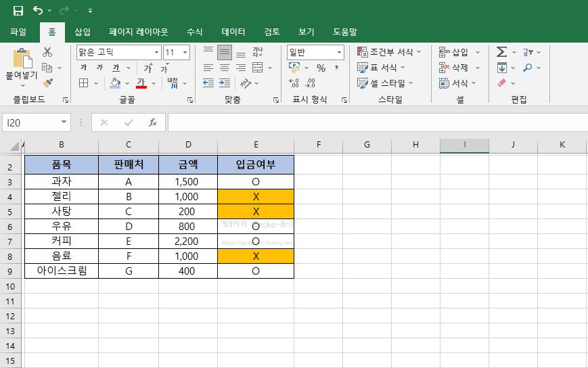Viewport: 588px width, 368px height.
Task: Merge and center cells icon
Action: pos(258,68)
